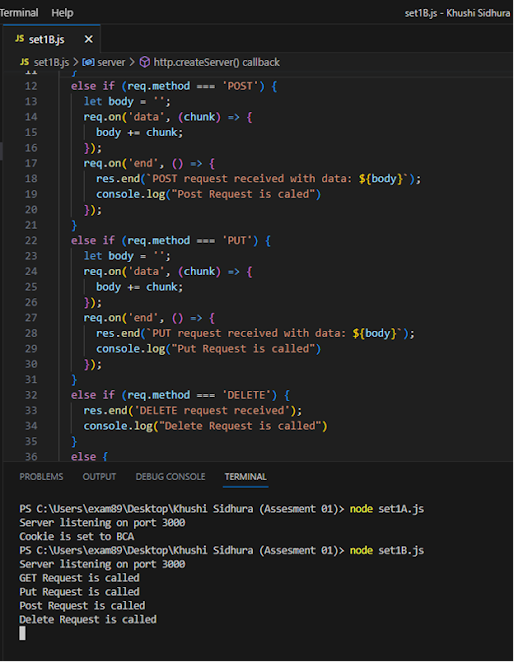Screen dimensions: 514x662
Task: Click "Delete Request is called" string in code
Action: click(240, 426)
